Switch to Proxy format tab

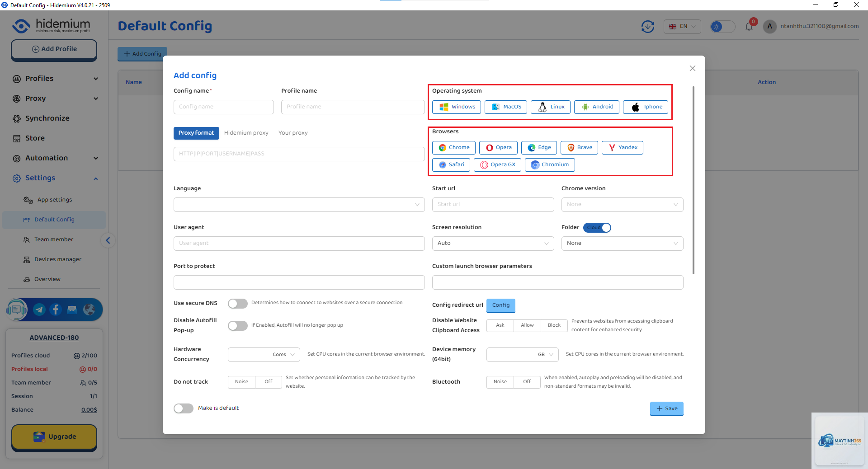click(x=196, y=133)
